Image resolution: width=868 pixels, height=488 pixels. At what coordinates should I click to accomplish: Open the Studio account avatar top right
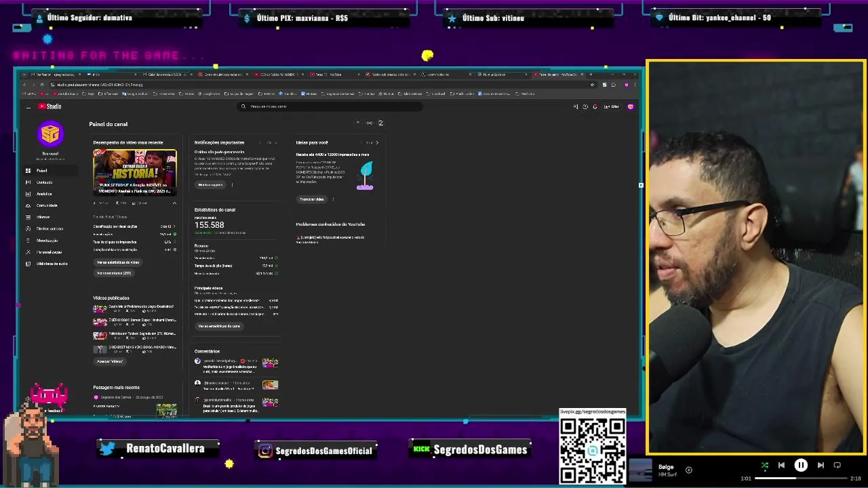point(630,106)
